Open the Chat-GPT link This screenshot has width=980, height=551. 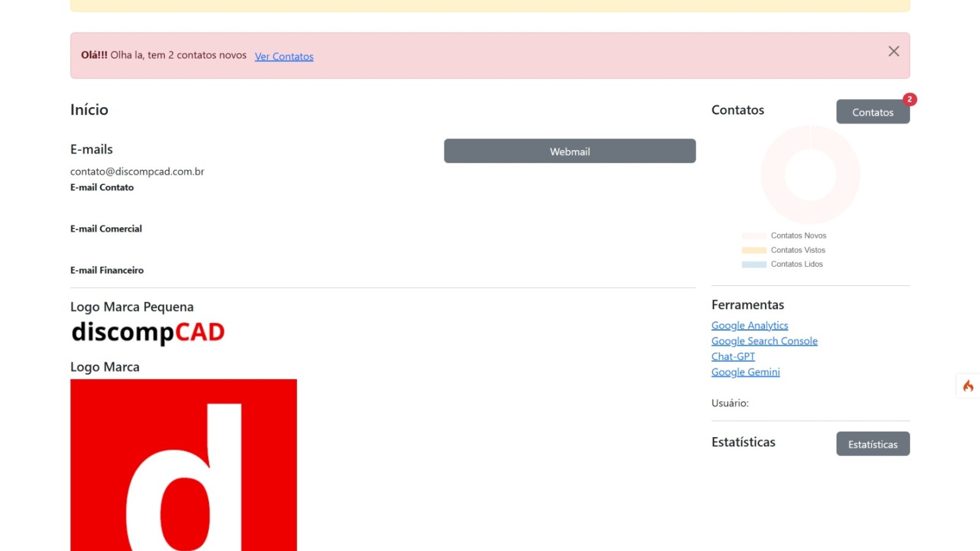(733, 356)
